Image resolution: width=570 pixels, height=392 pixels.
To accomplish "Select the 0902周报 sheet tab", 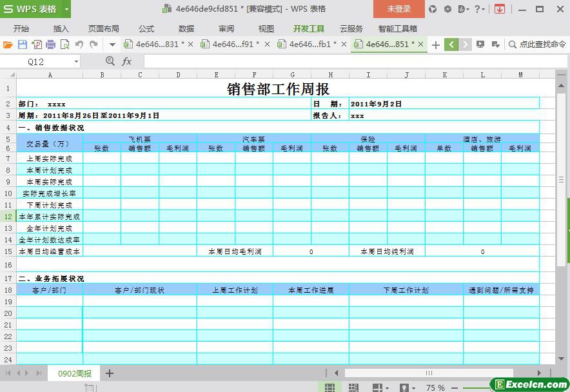I will pyautogui.click(x=75, y=373).
